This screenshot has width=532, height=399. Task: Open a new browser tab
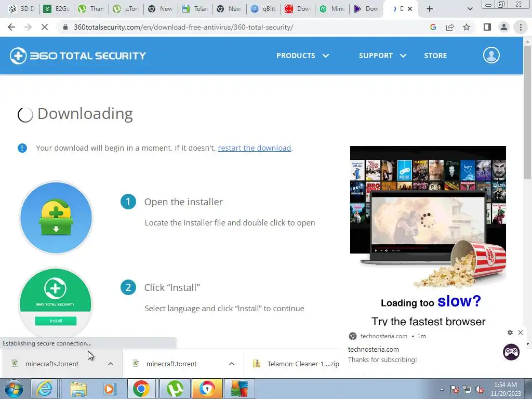pyautogui.click(x=430, y=9)
